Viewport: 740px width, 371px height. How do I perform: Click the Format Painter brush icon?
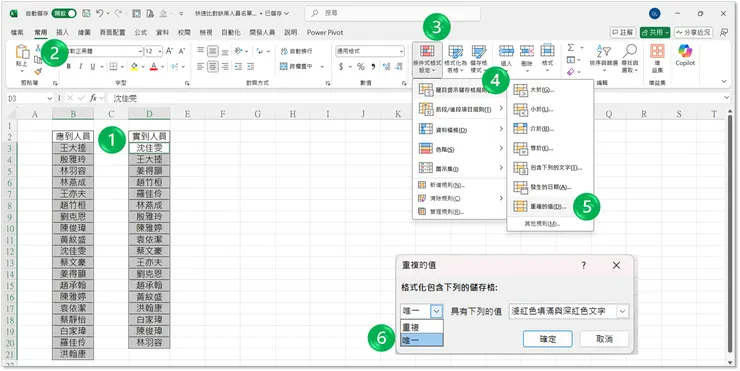point(38,71)
